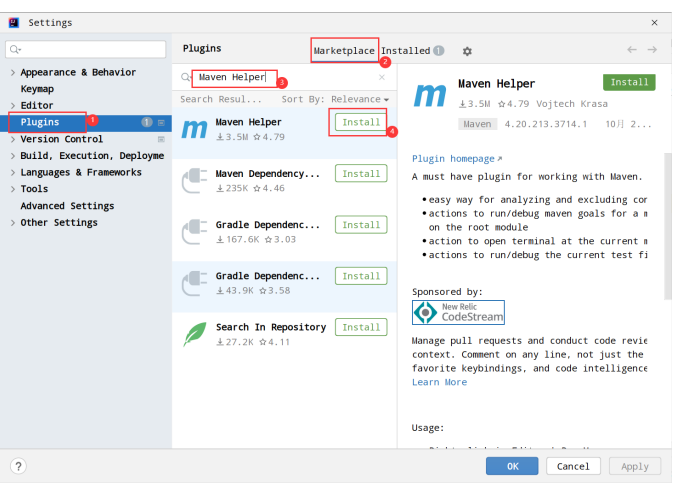Install Maven Helper from the list

[361, 122]
